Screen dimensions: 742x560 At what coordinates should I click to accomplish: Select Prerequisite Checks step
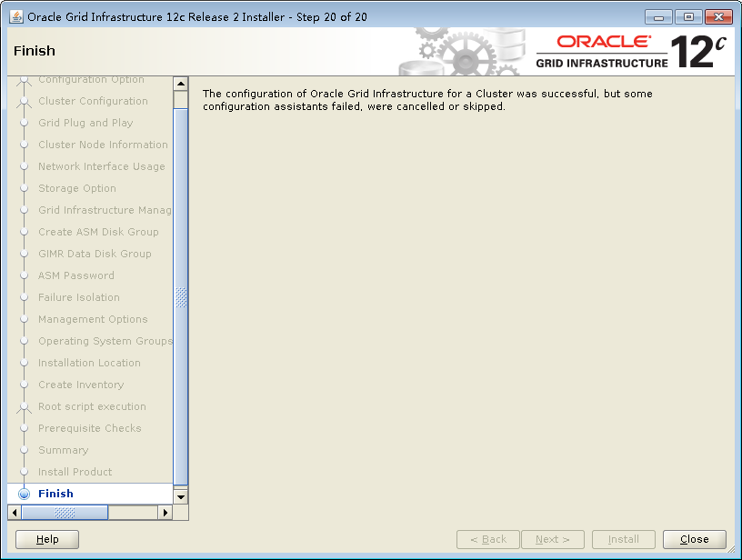90,428
